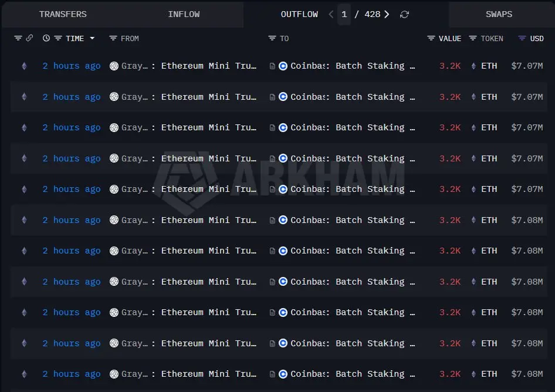Select the ETH token in the bottom row
This screenshot has width=555, height=392.
pyautogui.click(x=489, y=374)
